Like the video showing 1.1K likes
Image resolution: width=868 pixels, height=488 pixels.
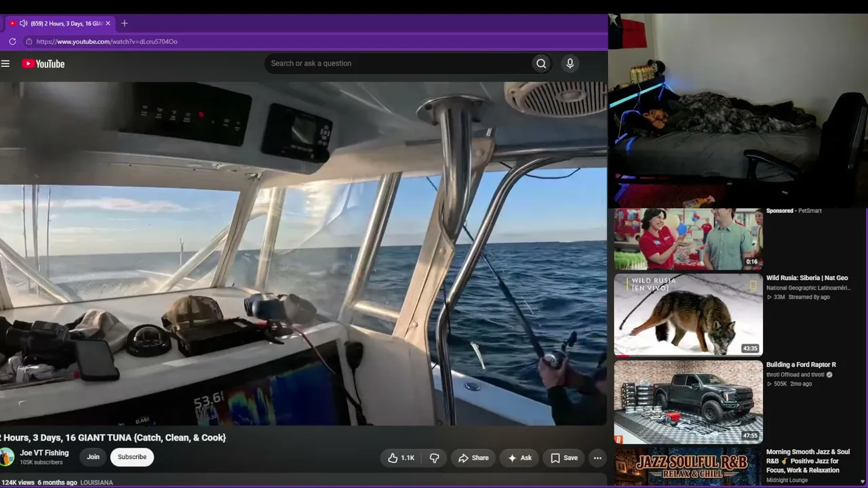point(401,458)
